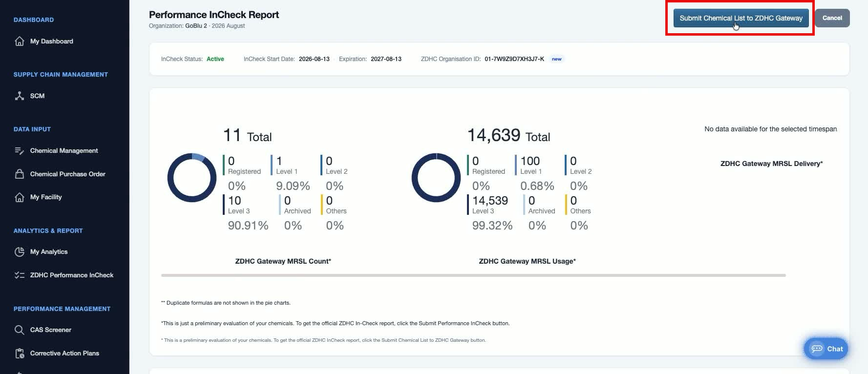Screen dimensions: 868x374
Task: Click the Chemical Management list-edit icon
Action: [x=20, y=151]
